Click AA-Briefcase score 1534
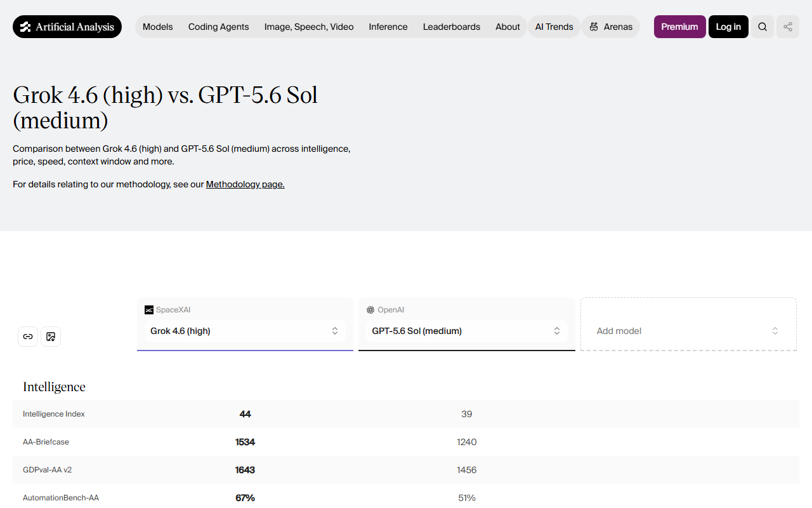 click(x=246, y=442)
